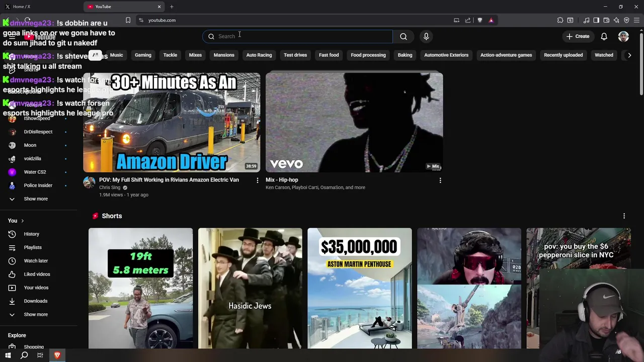The width and height of the screenshot is (644, 362).
Task: Open the Amazon Driver video thumbnail
Action: pos(172,122)
